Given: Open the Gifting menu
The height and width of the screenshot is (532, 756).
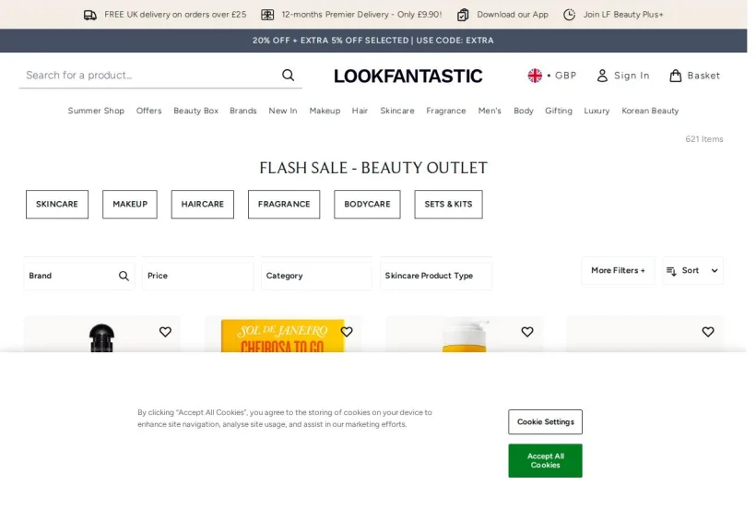Looking at the screenshot, I should coord(559,111).
